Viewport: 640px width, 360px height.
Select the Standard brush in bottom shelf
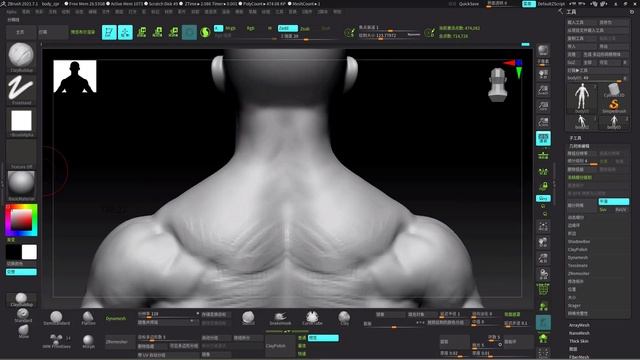pos(23,315)
